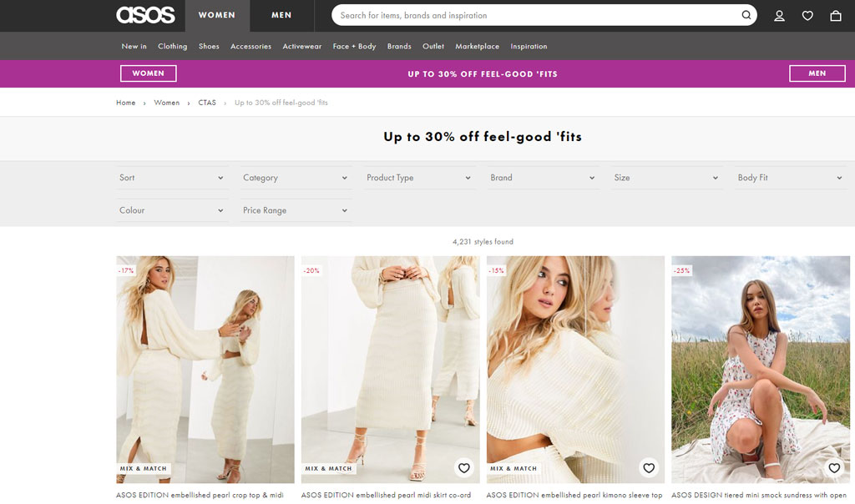855x504 pixels.
Task: Click the '4,231 styles found' text
Action: tap(483, 241)
